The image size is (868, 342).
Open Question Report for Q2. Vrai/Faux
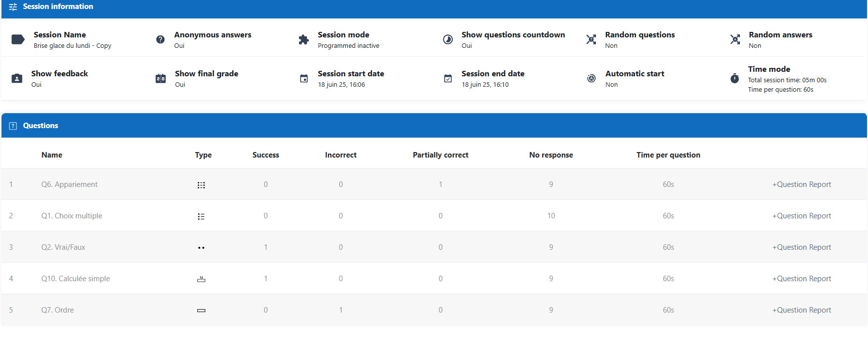click(x=802, y=247)
